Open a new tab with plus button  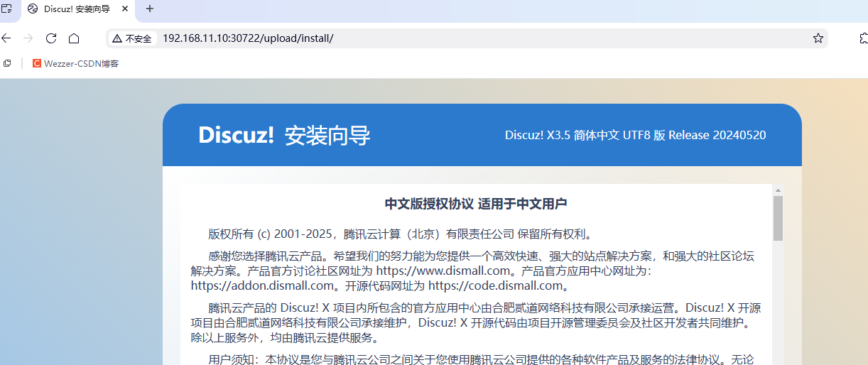click(x=149, y=9)
